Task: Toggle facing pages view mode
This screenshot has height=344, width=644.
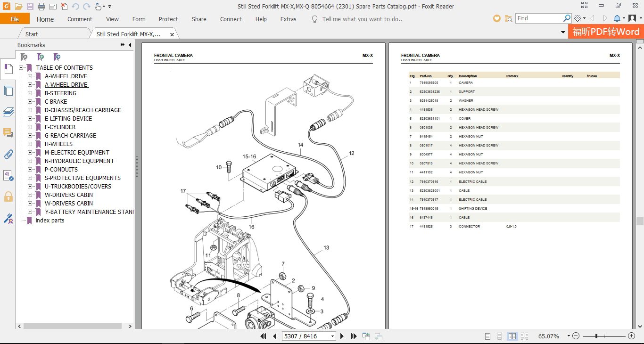Action: tap(512, 336)
